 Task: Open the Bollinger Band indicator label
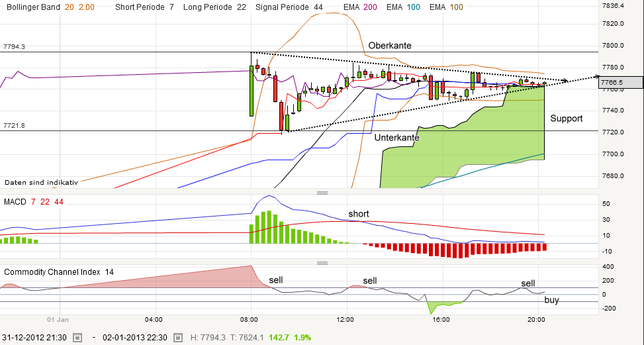coord(33,7)
